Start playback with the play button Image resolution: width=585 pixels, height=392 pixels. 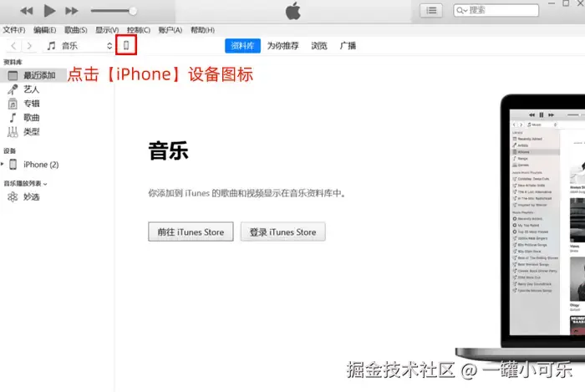click(x=48, y=11)
